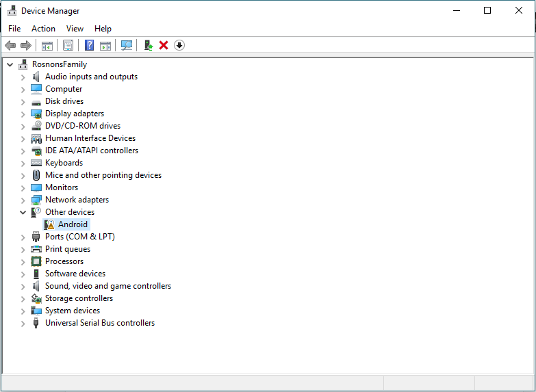Screen dimensions: 536x392
Task: Click the Audio inputs speaker icon
Action: 36,77
